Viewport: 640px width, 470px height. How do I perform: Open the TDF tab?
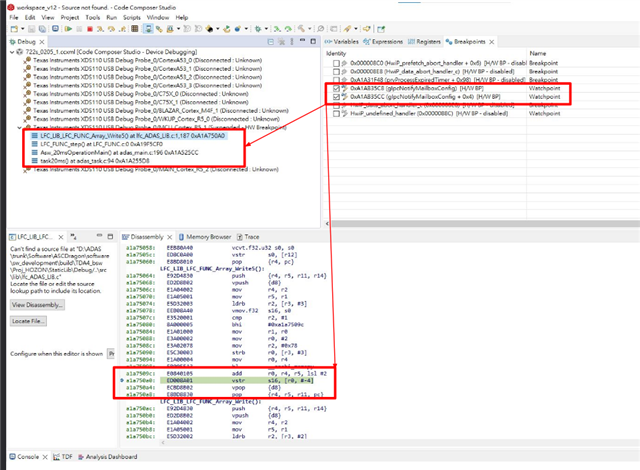pyautogui.click(x=63, y=457)
